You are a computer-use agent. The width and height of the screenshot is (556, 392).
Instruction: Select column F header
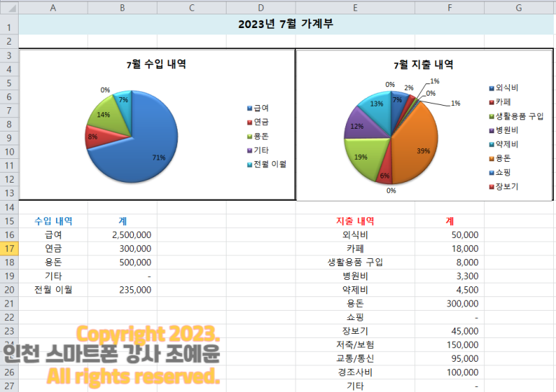coord(450,8)
